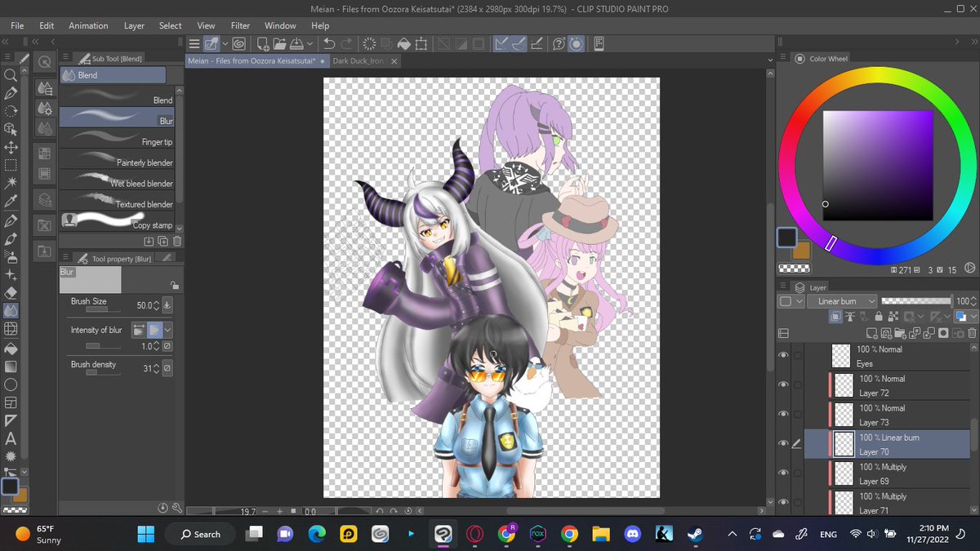Select the Eraser tool
The height and width of the screenshot is (551, 980).
coord(11,292)
